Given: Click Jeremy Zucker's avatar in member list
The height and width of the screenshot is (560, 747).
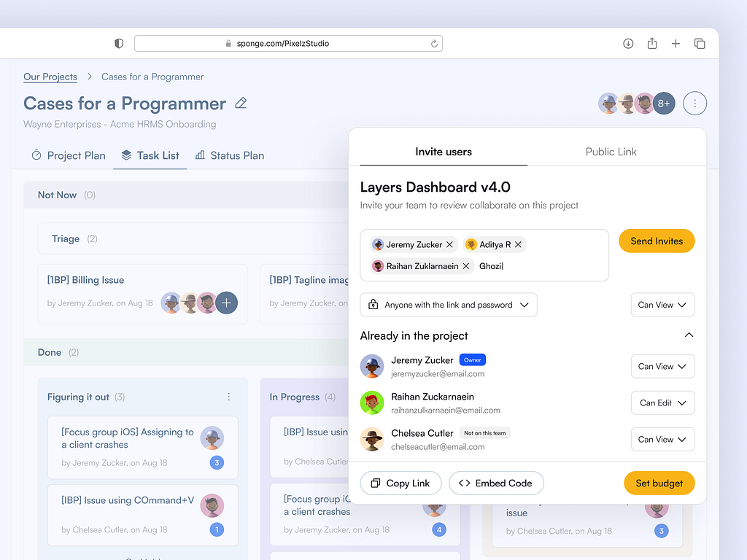Looking at the screenshot, I should click(x=372, y=366).
